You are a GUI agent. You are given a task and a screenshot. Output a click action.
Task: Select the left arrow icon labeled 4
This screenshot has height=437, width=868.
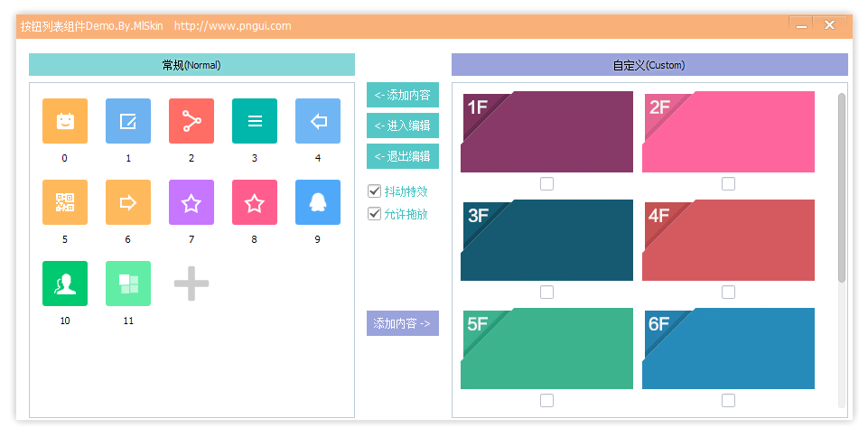click(318, 121)
